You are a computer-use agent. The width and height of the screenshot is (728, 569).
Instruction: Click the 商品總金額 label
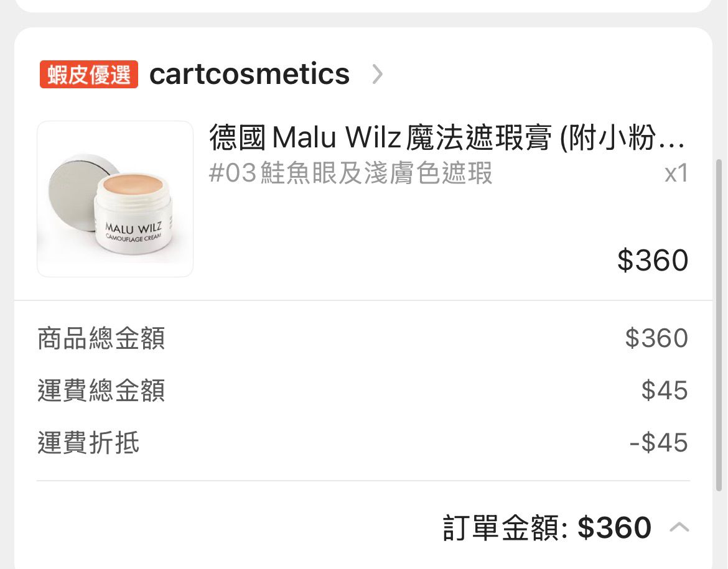point(101,339)
